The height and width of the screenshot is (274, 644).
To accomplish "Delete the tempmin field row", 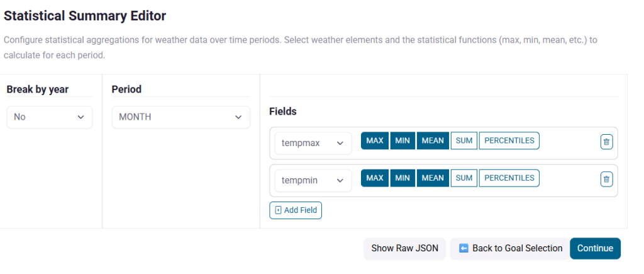I will (x=606, y=179).
